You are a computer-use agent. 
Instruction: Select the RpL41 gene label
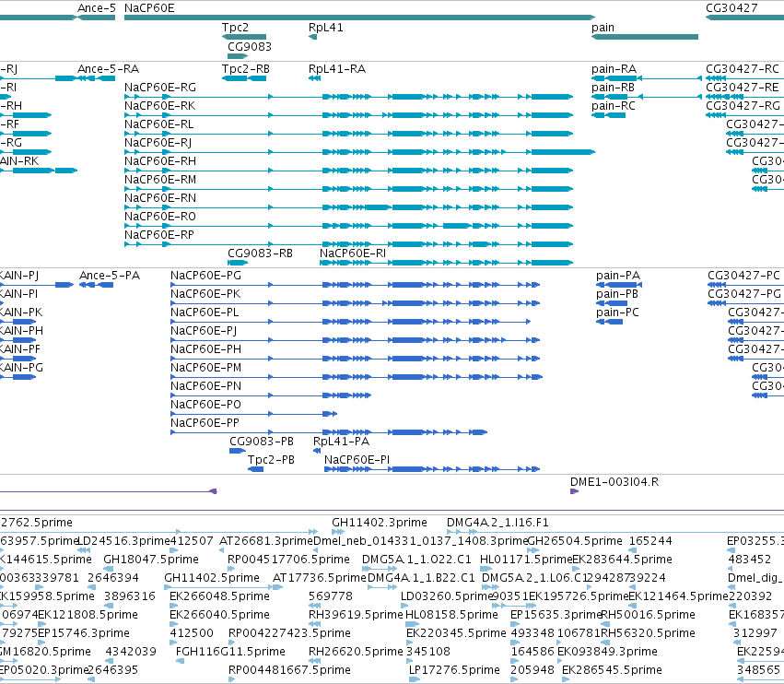pos(326,28)
